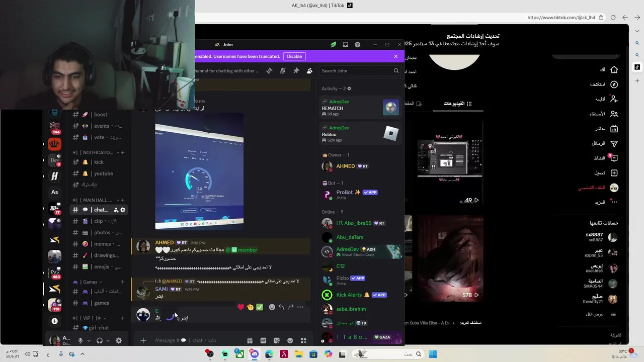This screenshot has height=362, width=644.
Task: Open the kick channel
Action: 99,162
